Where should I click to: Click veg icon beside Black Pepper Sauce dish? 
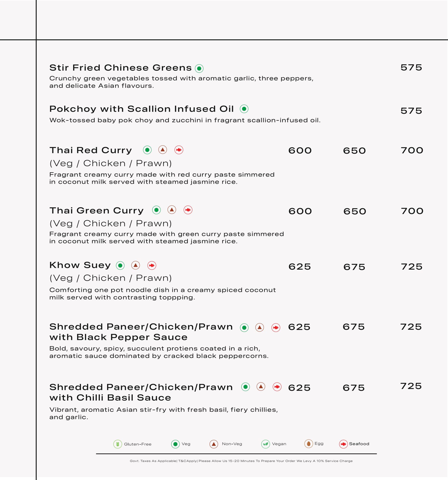[244, 328]
